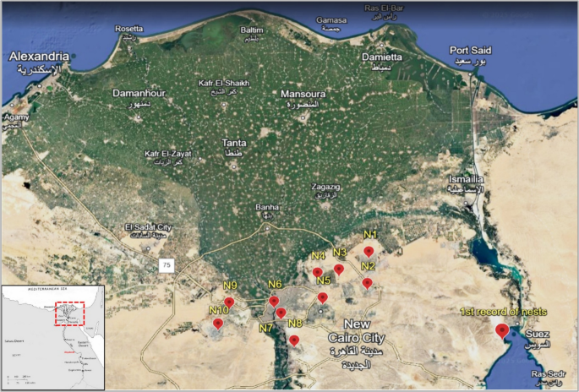Click the Port Said city label
The width and height of the screenshot is (579, 392).
point(471,55)
